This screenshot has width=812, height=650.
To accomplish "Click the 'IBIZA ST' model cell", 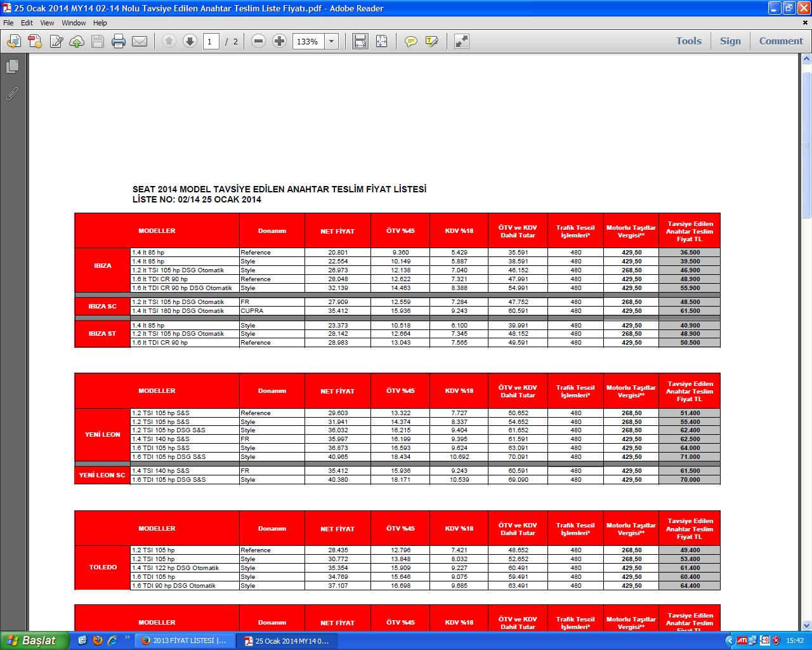I will 103,334.
